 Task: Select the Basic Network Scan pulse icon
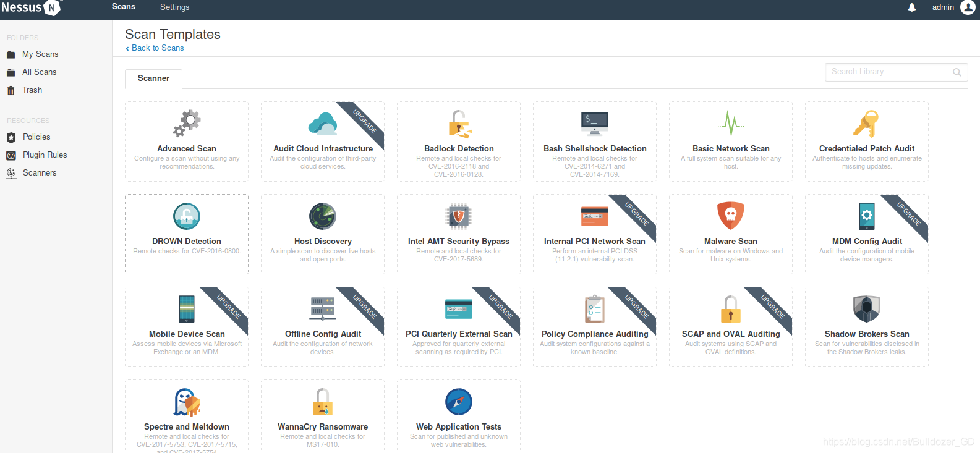click(x=731, y=124)
